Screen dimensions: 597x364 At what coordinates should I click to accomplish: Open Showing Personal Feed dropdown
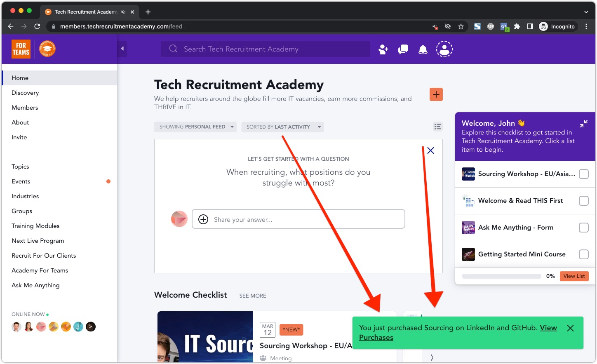click(195, 127)
